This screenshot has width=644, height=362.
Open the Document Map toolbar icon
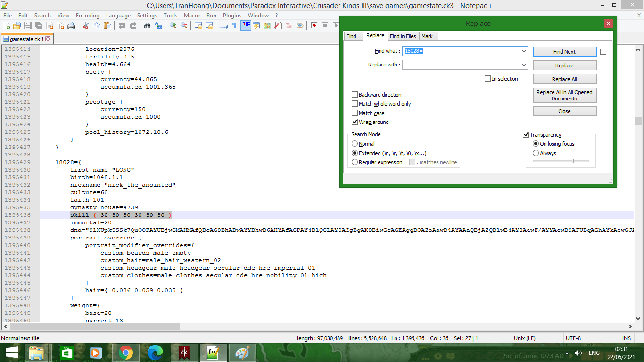click(267, 25)
